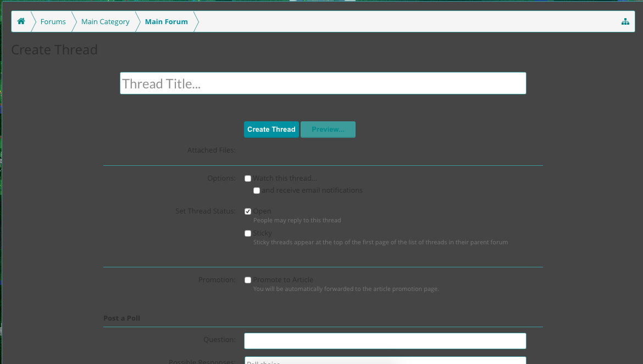Click the article promotion forwarding note
This screenshot has width=643, height=364.
point(346,289)
